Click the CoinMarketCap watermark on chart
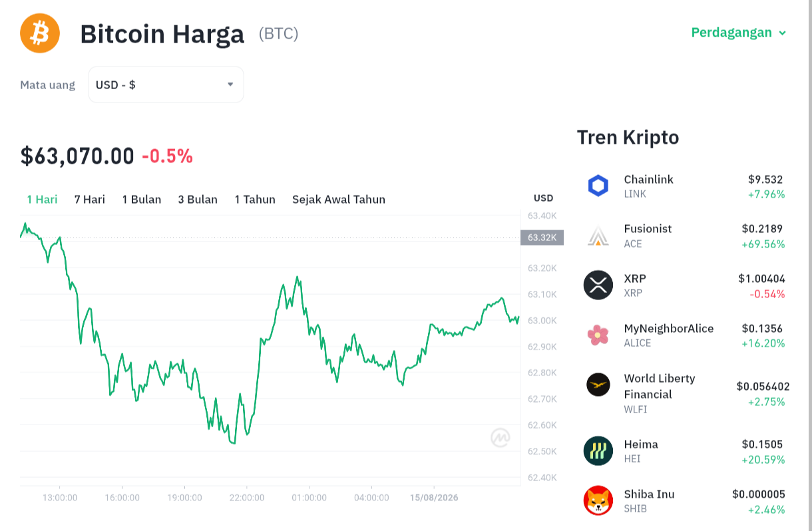Viewport: 812px width, 531px height. [501, 438]
